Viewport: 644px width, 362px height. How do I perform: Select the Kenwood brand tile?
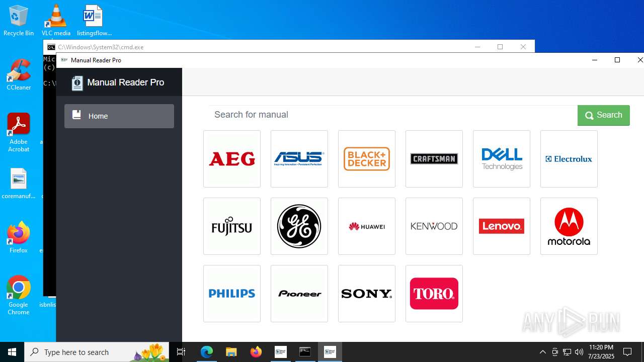point(434,226)
